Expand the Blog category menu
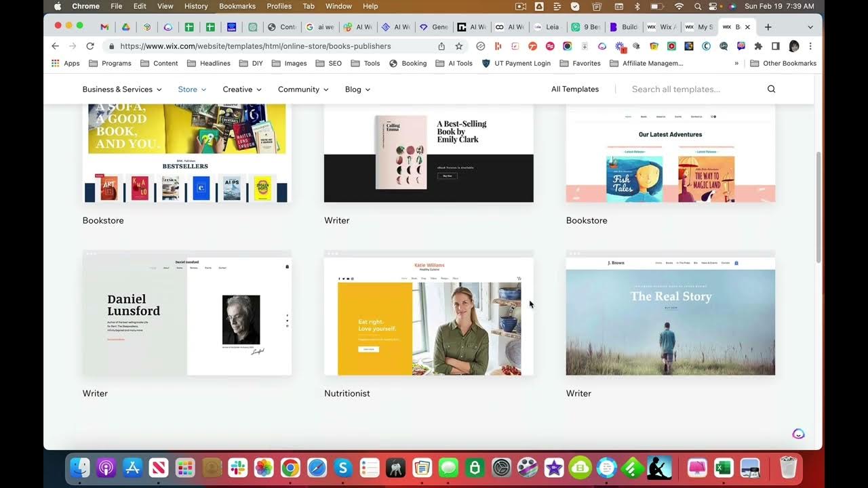The image size is (868, 488). tap(357, 89)
